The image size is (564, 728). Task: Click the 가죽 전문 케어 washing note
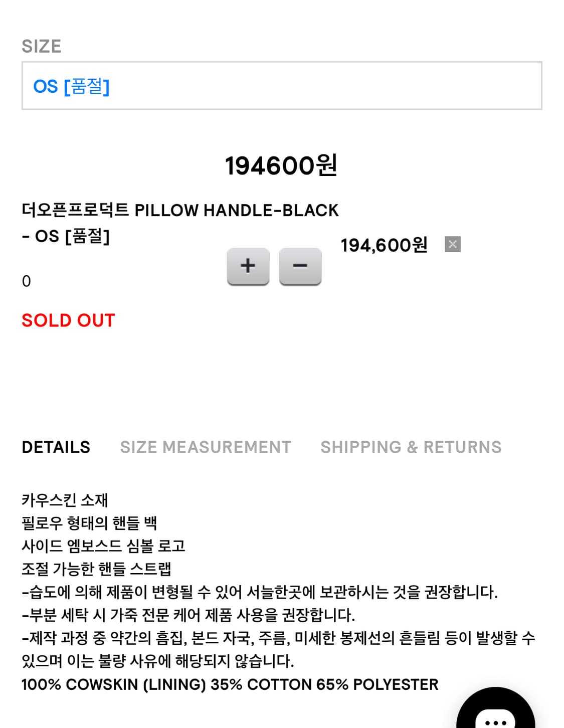pos(189,615)
